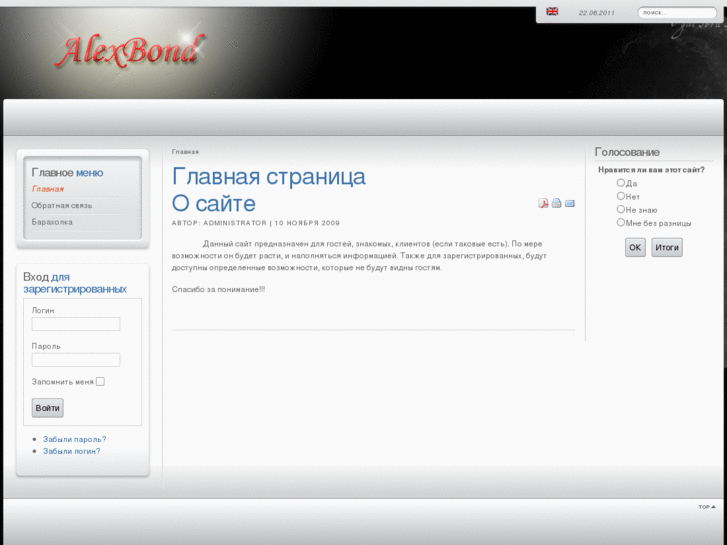Click the Логин input field
The image size is (727, 545).
point(76,324)
